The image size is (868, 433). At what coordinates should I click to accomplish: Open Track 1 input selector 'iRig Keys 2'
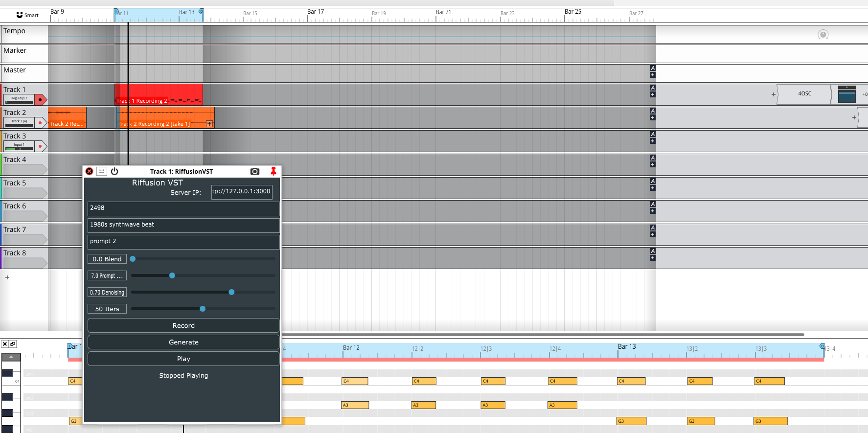coord(19,99)
